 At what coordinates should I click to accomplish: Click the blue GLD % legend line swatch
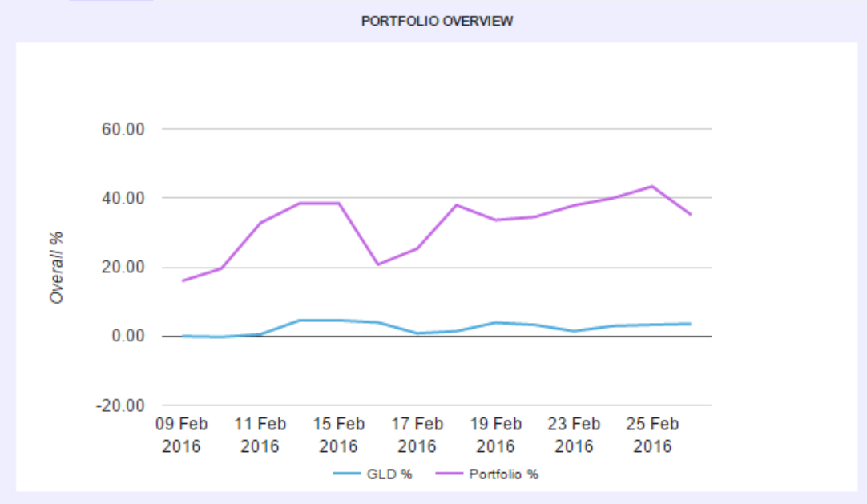tap(347, 474)
